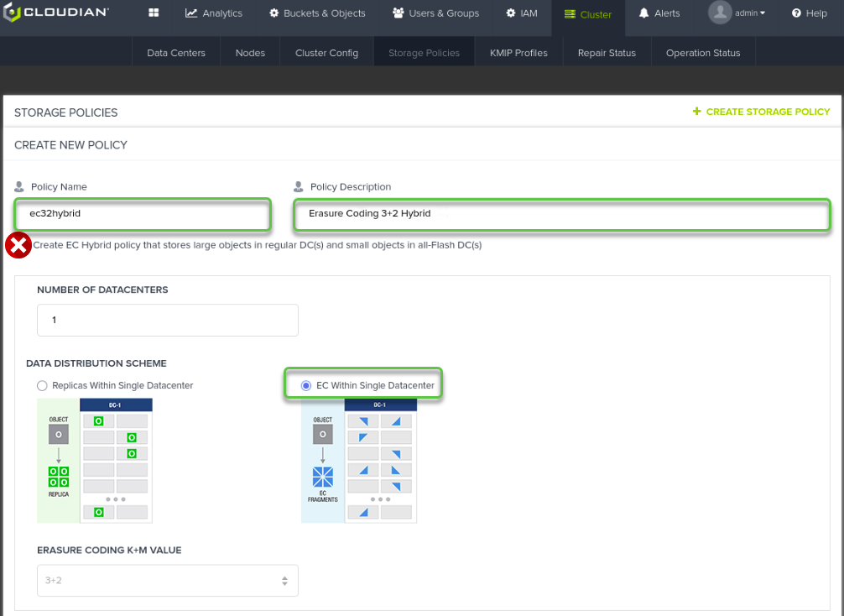Click the Number of Datacenters field

(168, 320)
